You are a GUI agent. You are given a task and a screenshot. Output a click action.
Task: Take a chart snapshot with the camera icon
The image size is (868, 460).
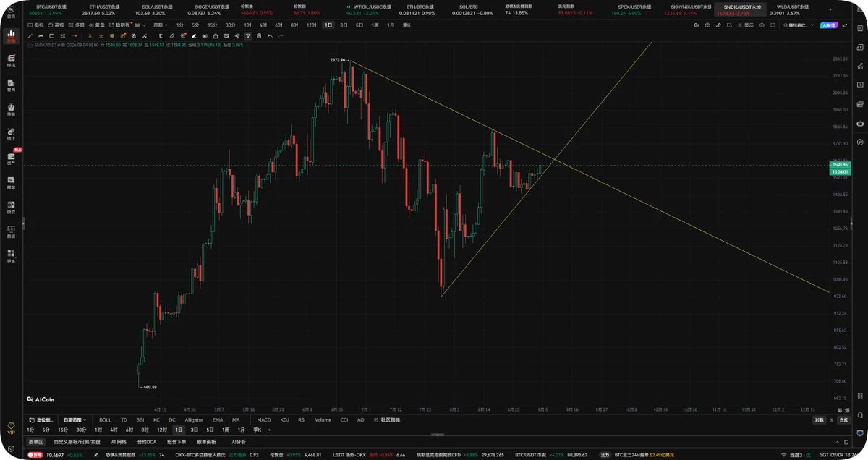click(x=707, y=25)
